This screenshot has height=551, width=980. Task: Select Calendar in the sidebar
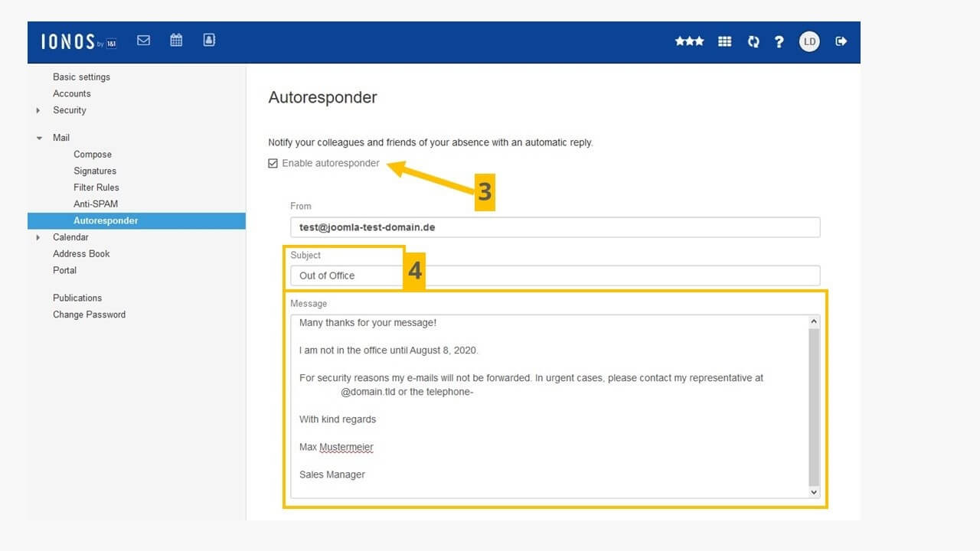(70, 237)
